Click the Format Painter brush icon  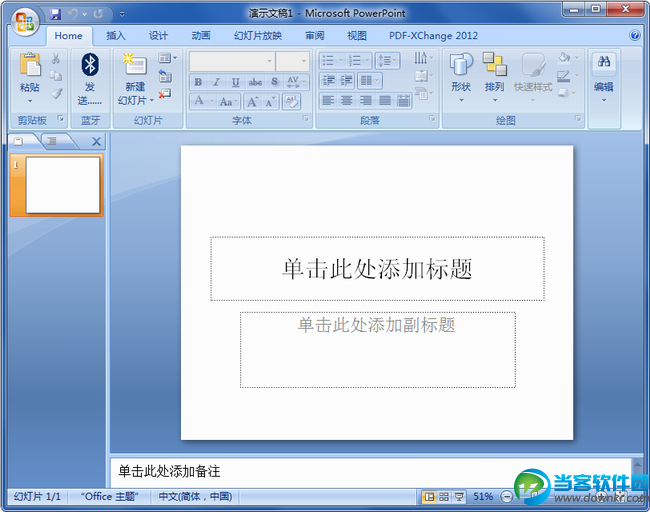(x=56, y=93)
